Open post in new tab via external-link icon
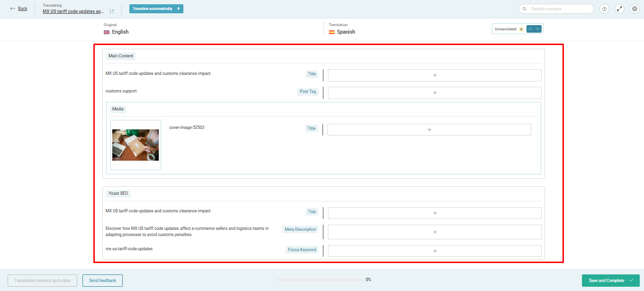Viewport: 644px width, 291px height. tap(112, 11)
